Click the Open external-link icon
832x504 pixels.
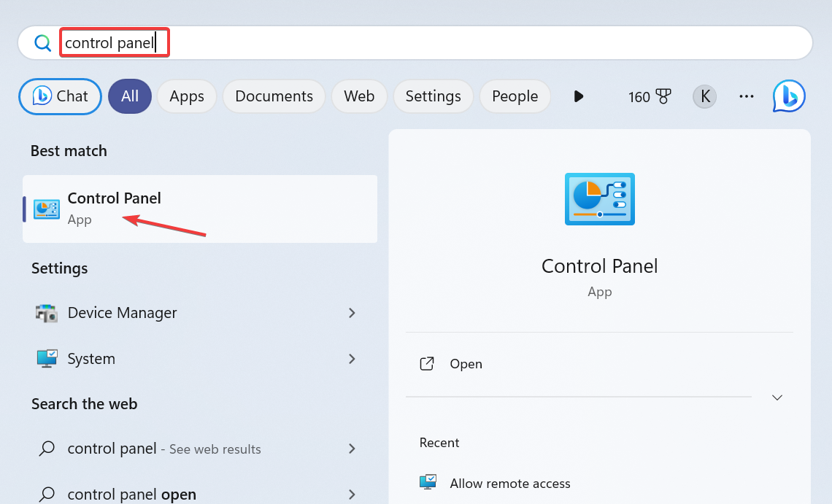pos(427,363)
